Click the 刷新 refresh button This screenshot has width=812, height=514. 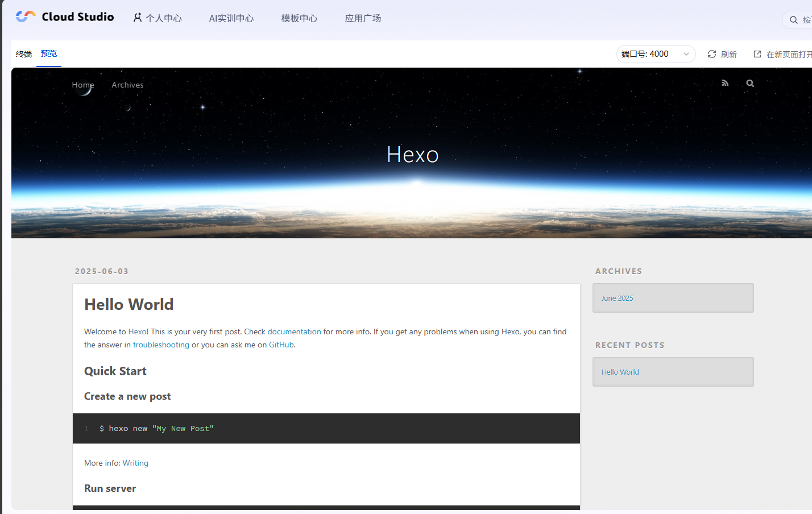tap(722, 54)
